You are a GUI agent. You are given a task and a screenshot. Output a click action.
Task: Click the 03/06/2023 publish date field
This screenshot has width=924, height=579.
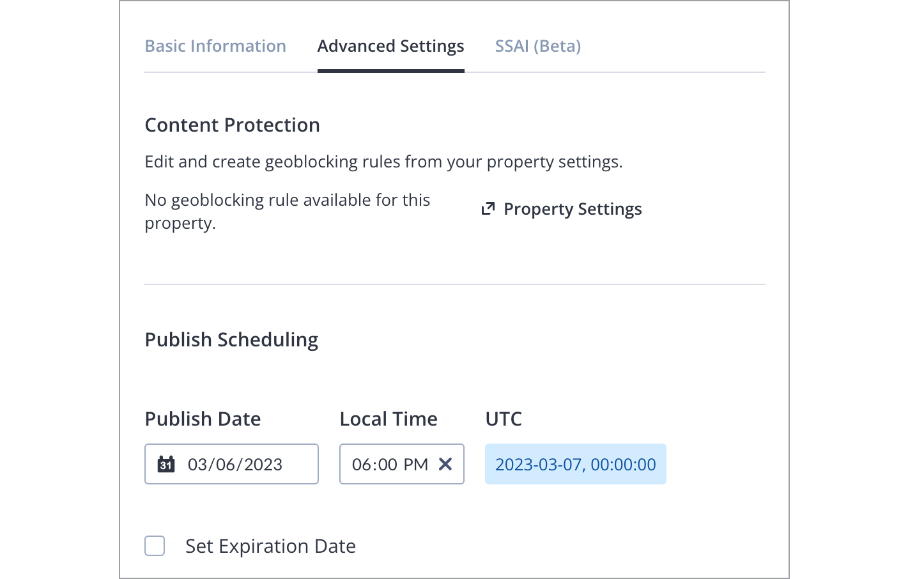pos(235,465)
